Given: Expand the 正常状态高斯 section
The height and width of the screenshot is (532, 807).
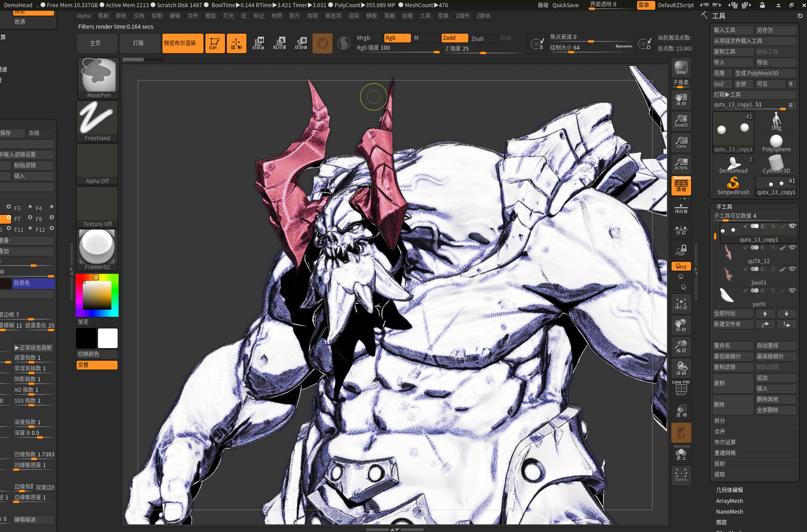Looking at the screenshot, I should [34, 347].
